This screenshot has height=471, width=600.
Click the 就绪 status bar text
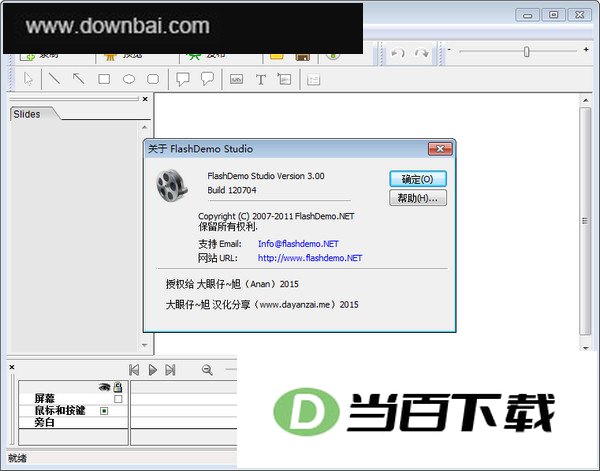(x=17, y=458)
